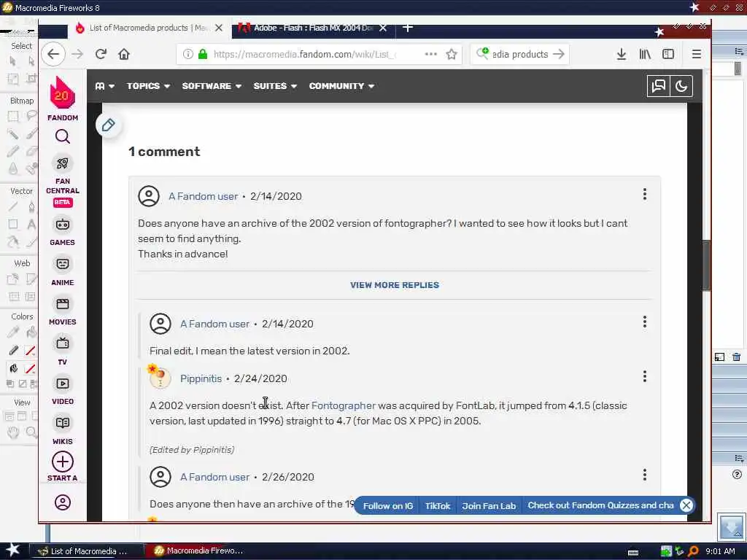
Task: Click the pencil edit page button
Action: pos(108,125)
